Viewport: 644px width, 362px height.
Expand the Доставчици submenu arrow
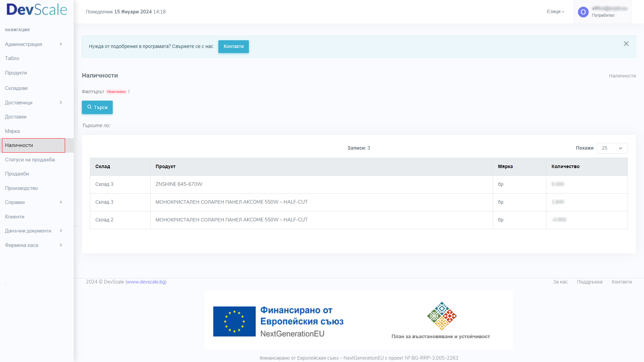[x=61, y=102]
